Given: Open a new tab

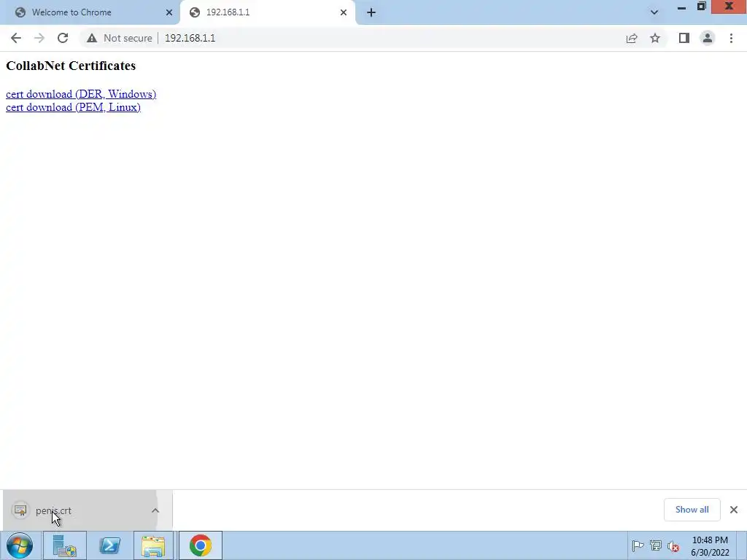Looking at the screenshot, I should pos(371,12).
